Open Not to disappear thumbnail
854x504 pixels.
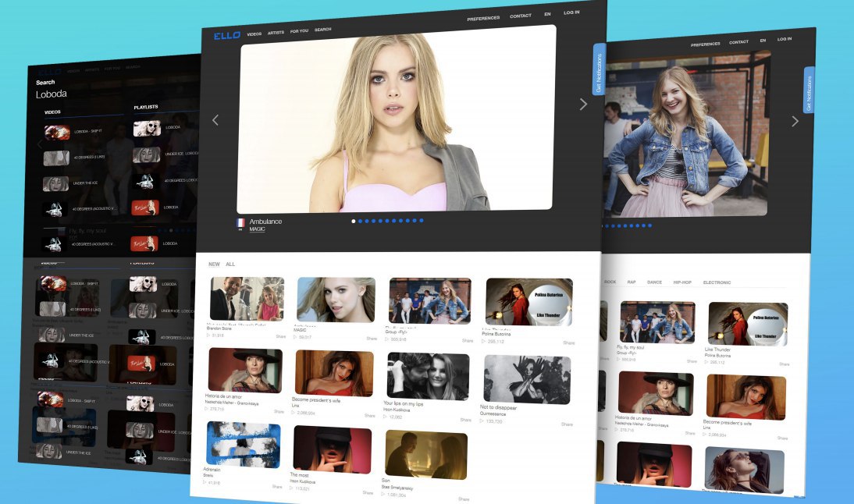tap(527, 379)
